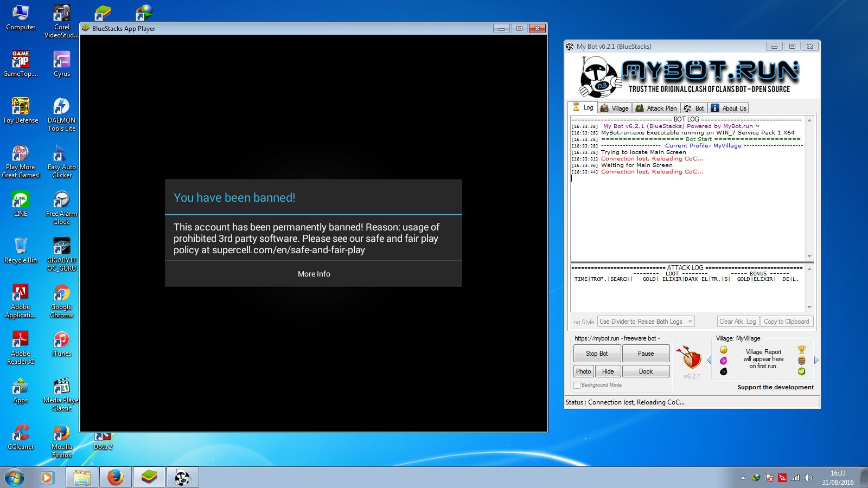868x488 pixels.
Task: Click More Info in the banned dialog
Action: tap(314, 274)
